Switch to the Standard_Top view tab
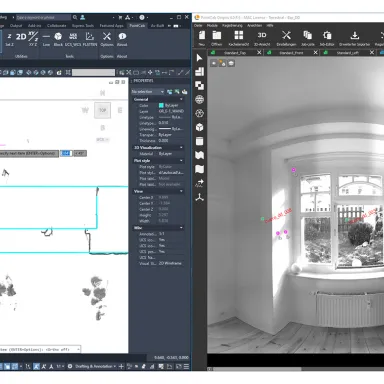 [235, 53]
